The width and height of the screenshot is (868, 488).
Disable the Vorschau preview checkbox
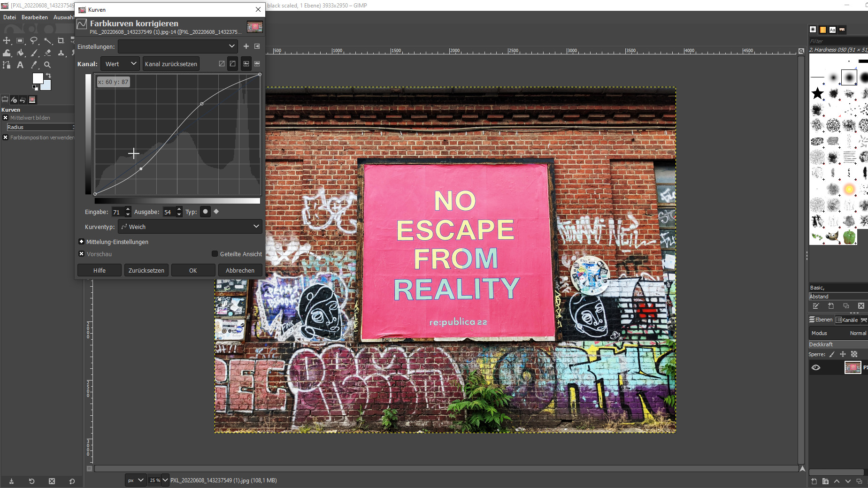(x=81, y=254)
